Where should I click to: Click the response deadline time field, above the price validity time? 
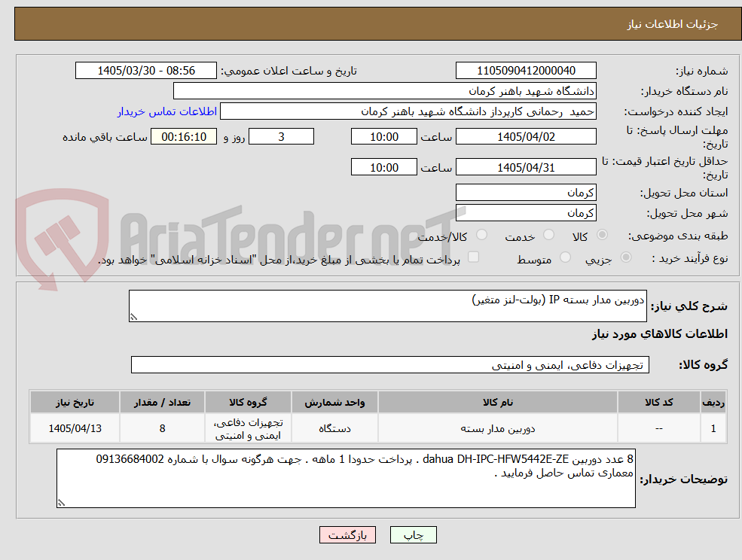(x=383, y=137)
